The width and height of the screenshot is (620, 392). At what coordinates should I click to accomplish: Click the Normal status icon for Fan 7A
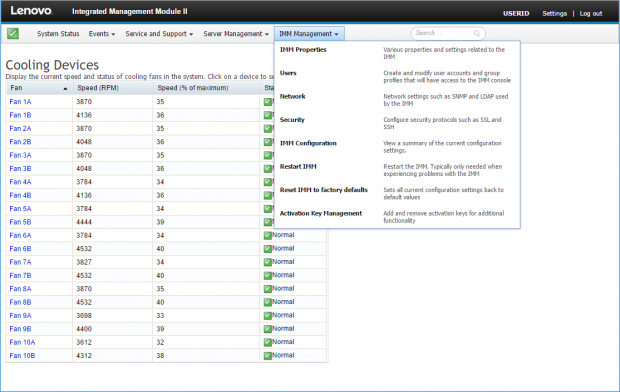(268, 262)
